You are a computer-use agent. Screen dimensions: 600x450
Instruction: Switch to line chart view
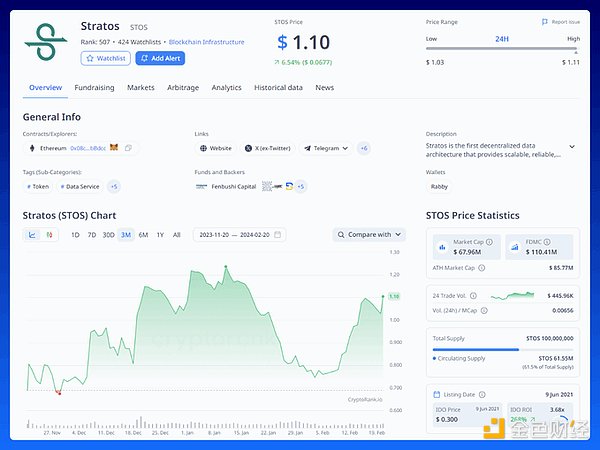point(32,235)
